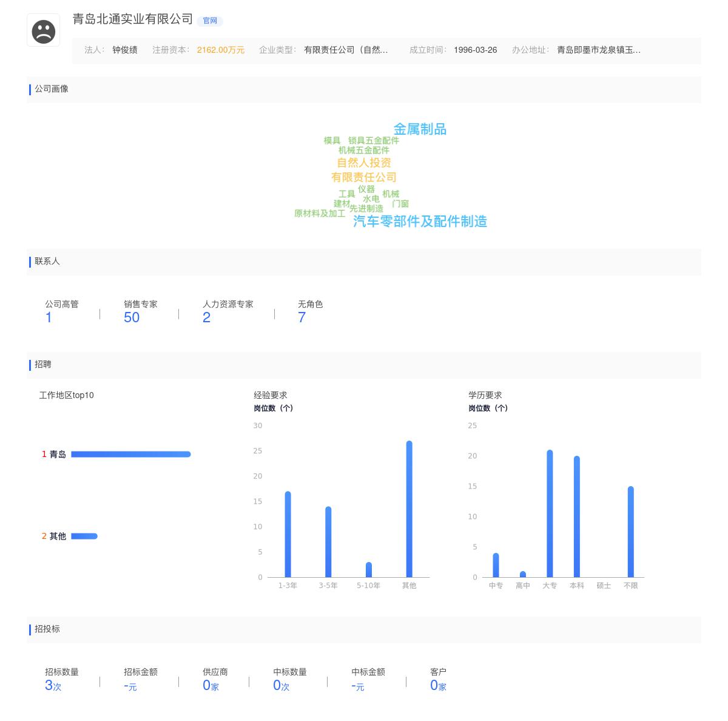Click the 经验要求 chart title
The width and height of the screenshot is (728, 721).
click(x=271, y=395)
